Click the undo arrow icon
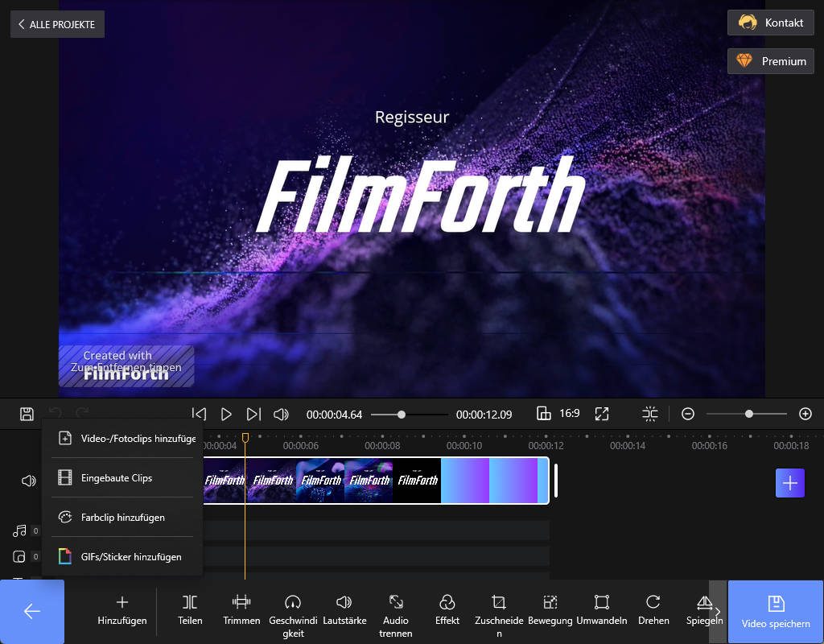824x644 pixels. [56, 414]
